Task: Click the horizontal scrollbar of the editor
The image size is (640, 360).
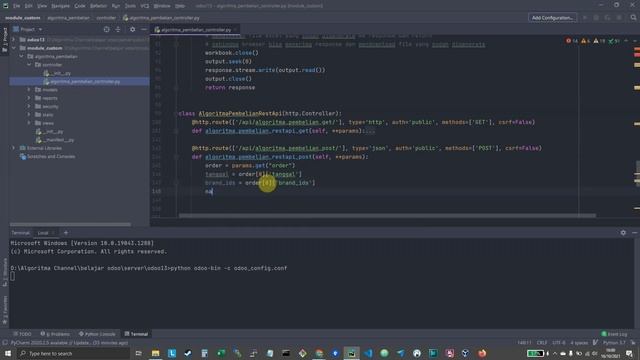Action: click(387, 216)
